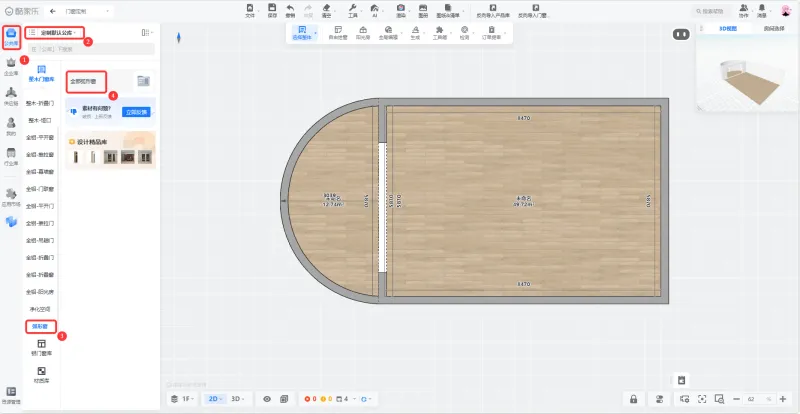The image size is (800, 414).
Task: Click the Clear (清空) eraser icon
Action: [x=326, y=8]
